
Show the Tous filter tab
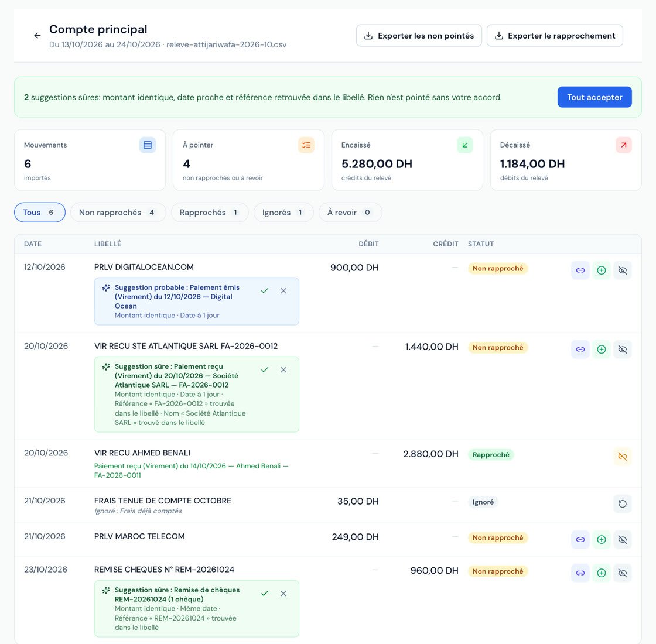pyautogui.click(x=40, y=213)
